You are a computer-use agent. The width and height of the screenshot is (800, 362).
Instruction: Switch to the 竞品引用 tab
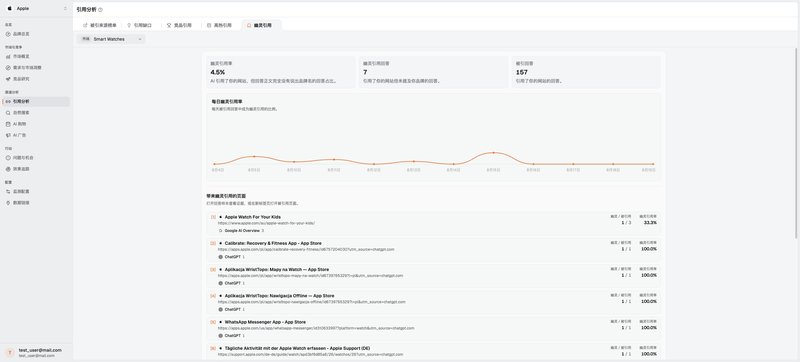pyautogui.click(x=180, y=25)
